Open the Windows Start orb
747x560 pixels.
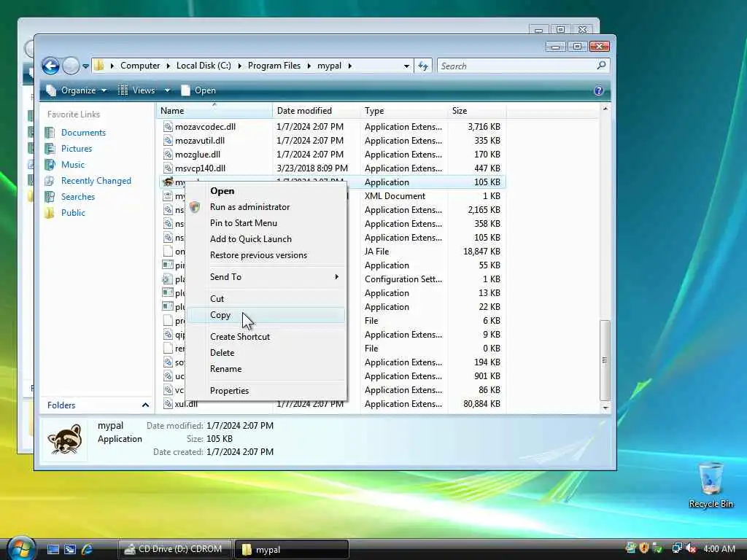(x=20, y=548)
